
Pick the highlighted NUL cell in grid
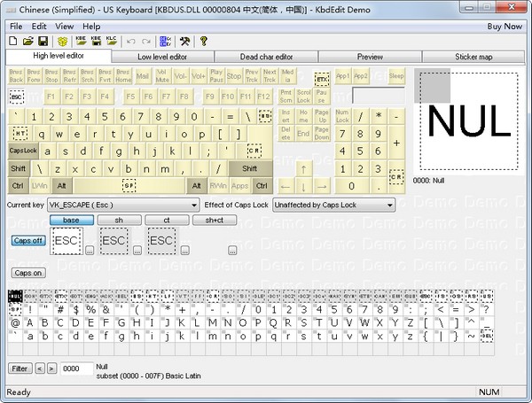pos(15,296)
